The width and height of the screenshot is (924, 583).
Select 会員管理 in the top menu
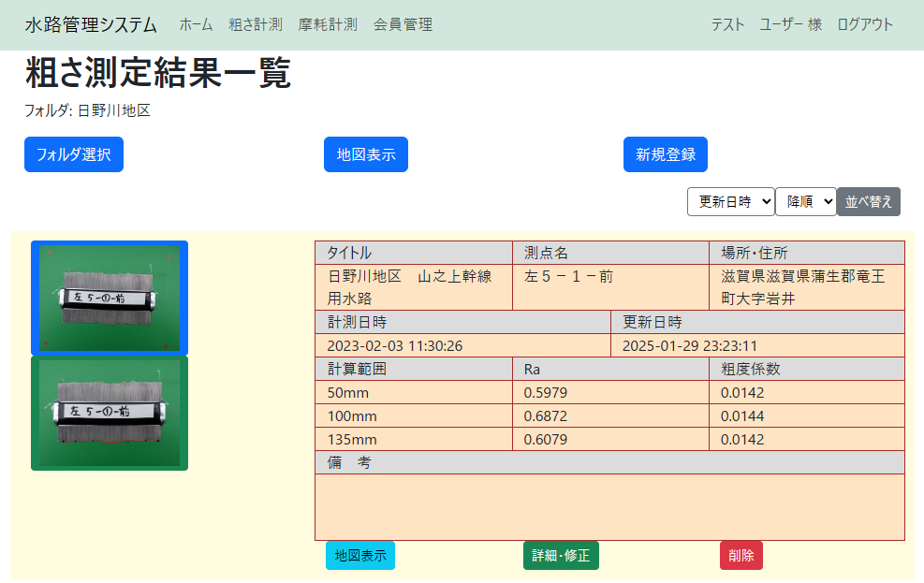pyautogui.click(x=403, y=24)
